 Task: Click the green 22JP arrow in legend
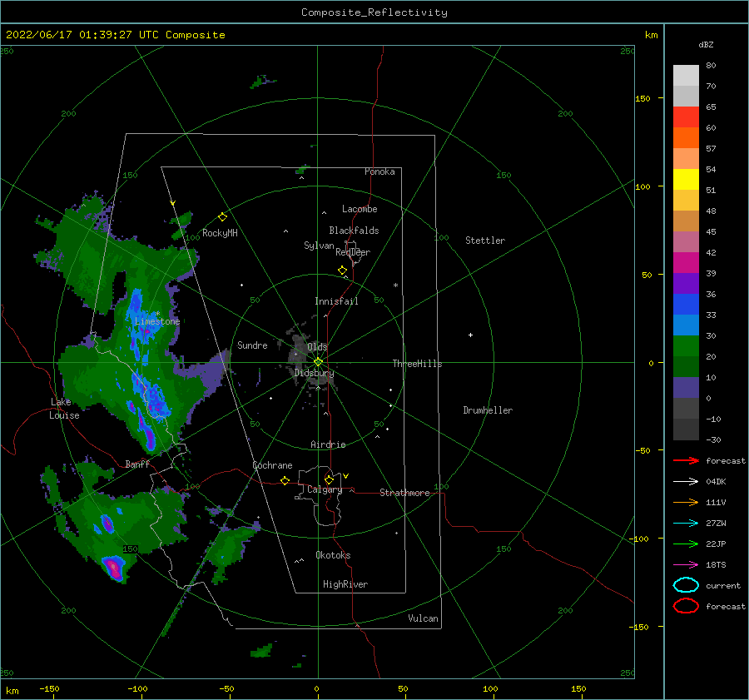pyautogui.click(x=686, y=544)
